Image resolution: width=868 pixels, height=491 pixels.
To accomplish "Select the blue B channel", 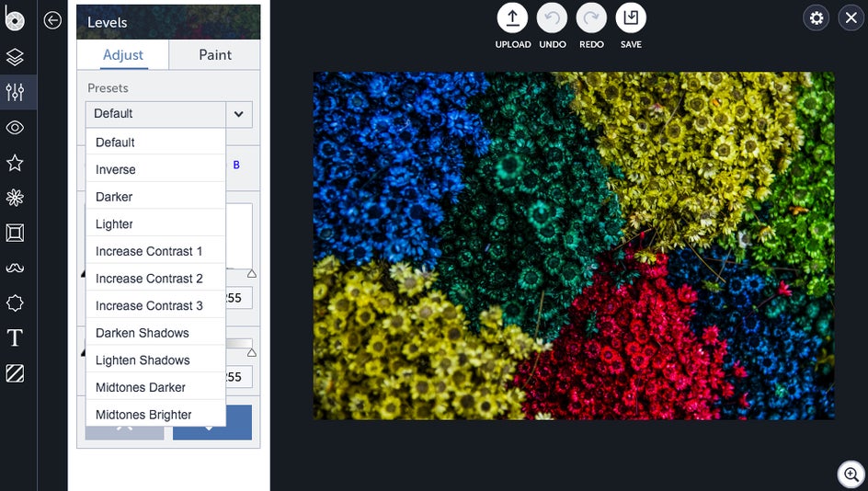I will tap(236, 165).
